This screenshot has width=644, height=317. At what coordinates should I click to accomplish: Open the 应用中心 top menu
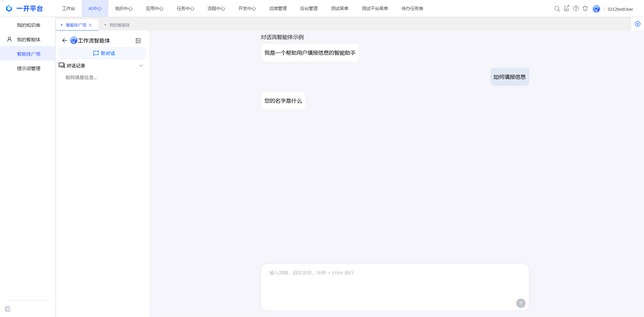pyautogui.click(x=154, y=8)
